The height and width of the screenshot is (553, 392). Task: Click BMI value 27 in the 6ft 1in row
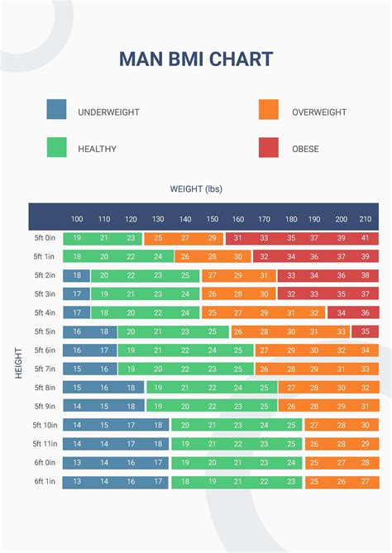(x=366, y=481)
